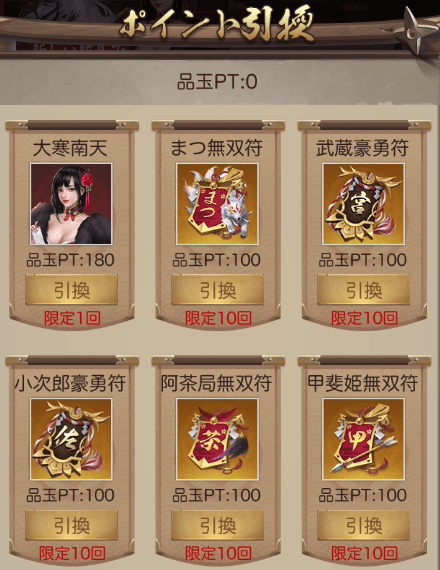
Task: Click the 品玉PT:180 price label
Action: (71, 260)
